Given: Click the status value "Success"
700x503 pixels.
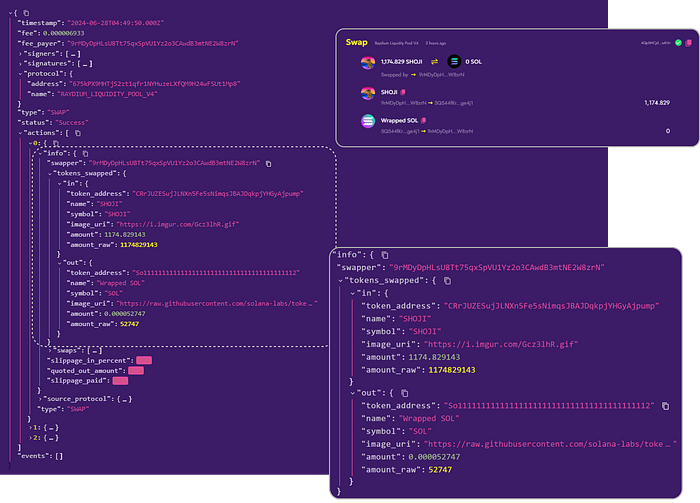Looking at the screenshot, I should point(72,123).
